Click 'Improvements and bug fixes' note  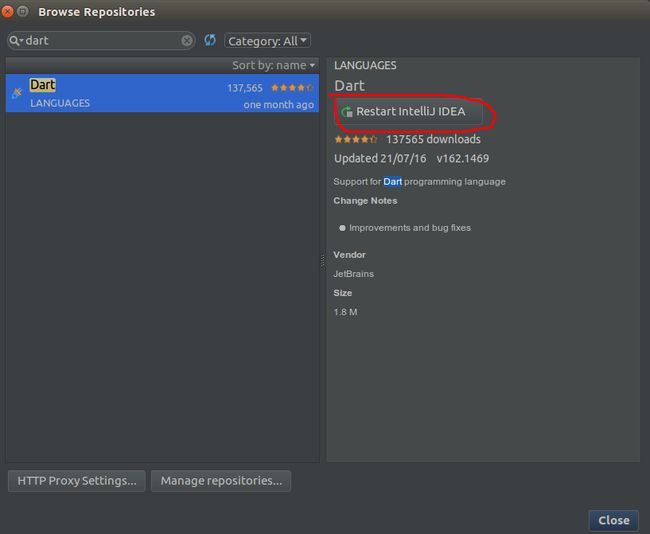410,228
